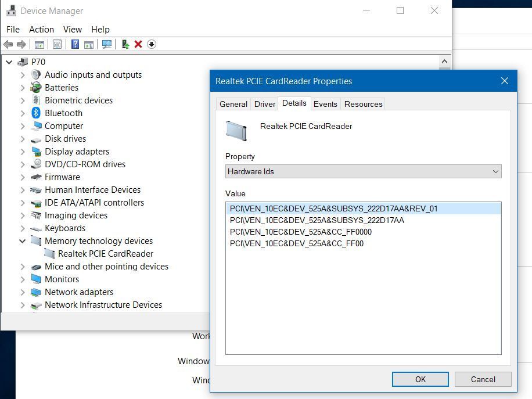The image size is (532, 399).
Task: Expand the Display adapters category
Action: pos(23,152)
